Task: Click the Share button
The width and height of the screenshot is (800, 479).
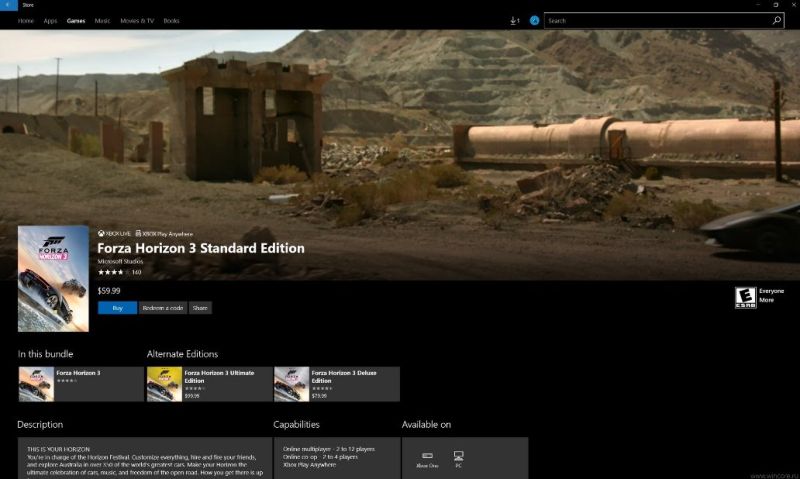Action: click(x=200, y=308)
